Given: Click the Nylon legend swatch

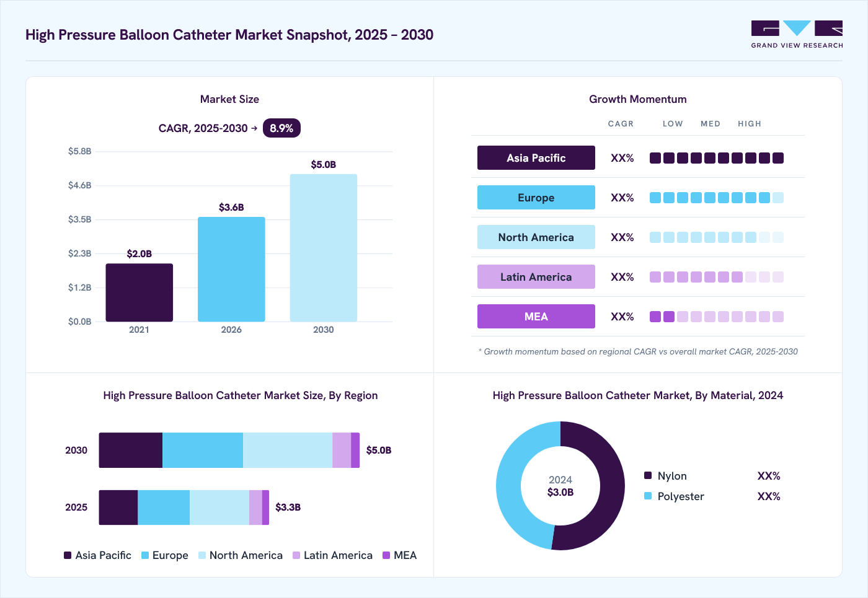Looking at the screenshot, I should pyautogui.click(x=648, y=475).
